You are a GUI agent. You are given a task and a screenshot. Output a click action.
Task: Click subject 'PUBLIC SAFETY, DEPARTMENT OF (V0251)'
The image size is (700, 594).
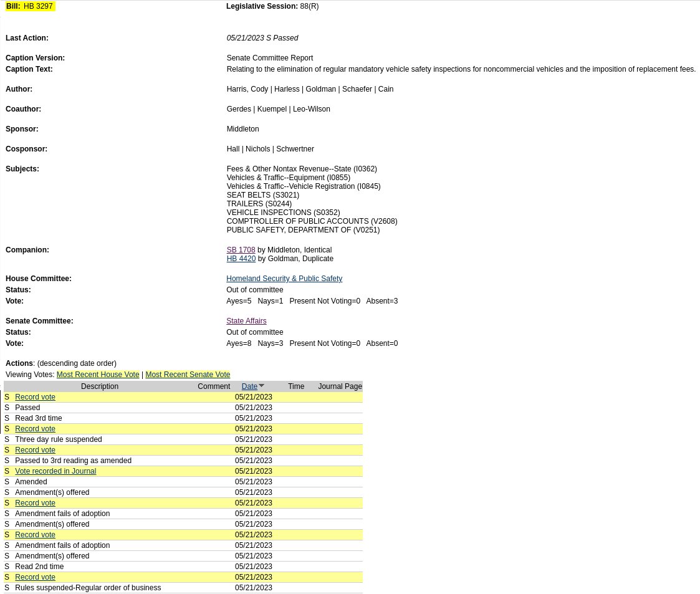[303, 230]
